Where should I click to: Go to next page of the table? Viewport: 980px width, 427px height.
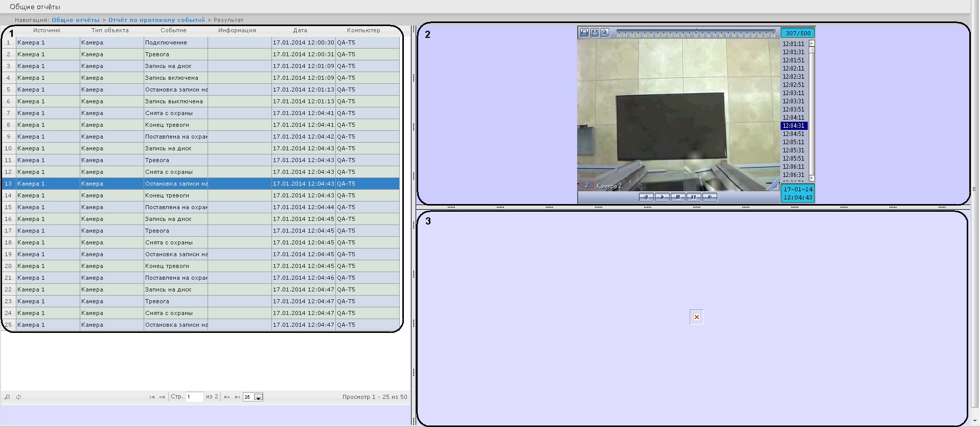(x=227, y=397)
